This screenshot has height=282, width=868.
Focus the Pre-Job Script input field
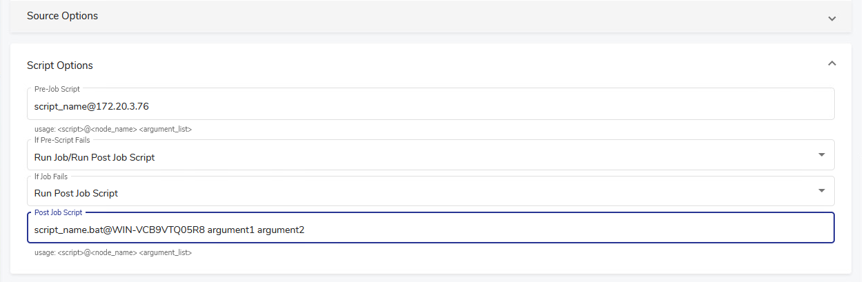point(483,105)
